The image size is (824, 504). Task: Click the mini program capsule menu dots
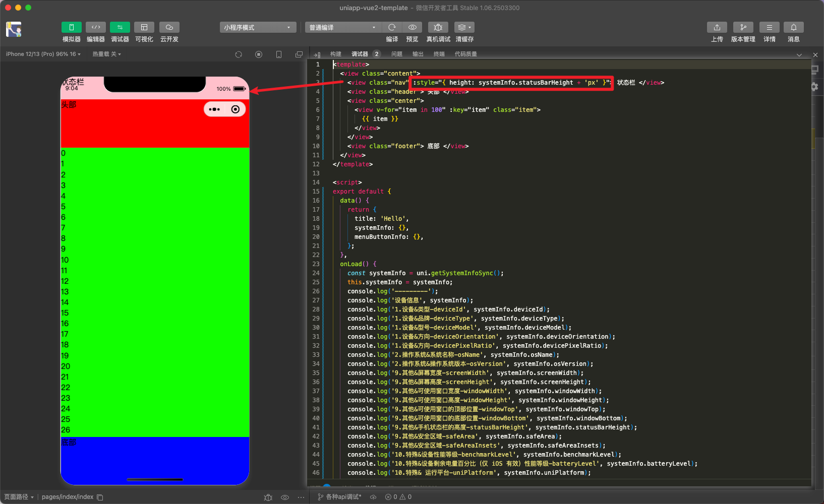(214, 109)
